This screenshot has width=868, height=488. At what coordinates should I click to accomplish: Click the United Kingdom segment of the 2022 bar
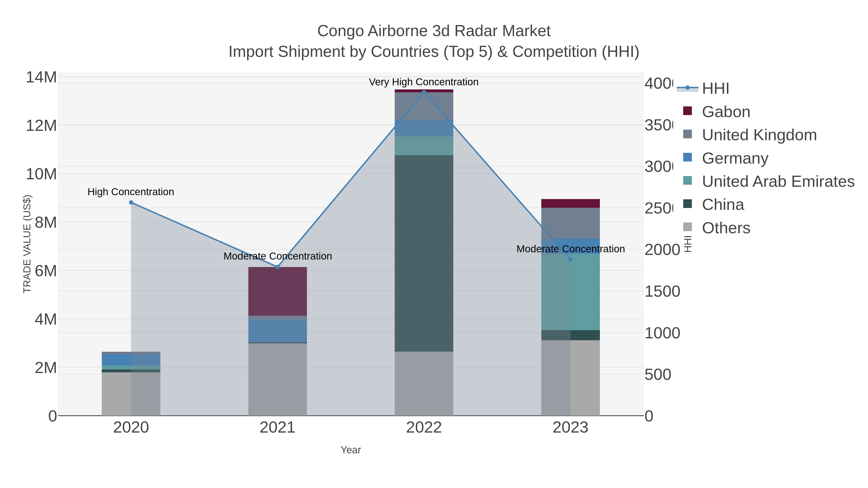click(424, 106)
